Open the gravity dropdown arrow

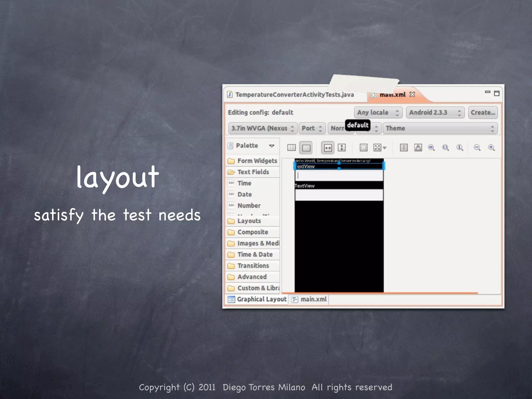pos(385,148)
